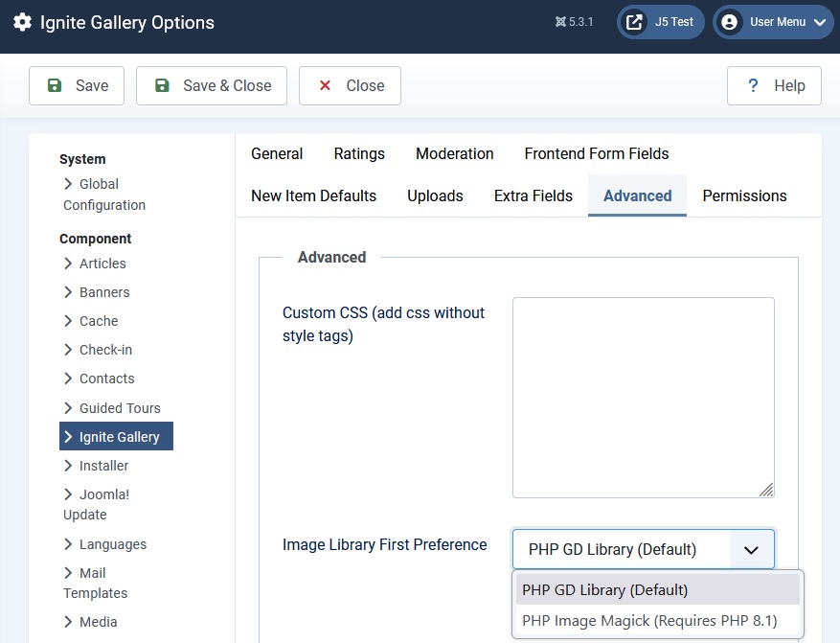Open Joomla! Update options
840x643 pixels.
(x=97, y=504)
